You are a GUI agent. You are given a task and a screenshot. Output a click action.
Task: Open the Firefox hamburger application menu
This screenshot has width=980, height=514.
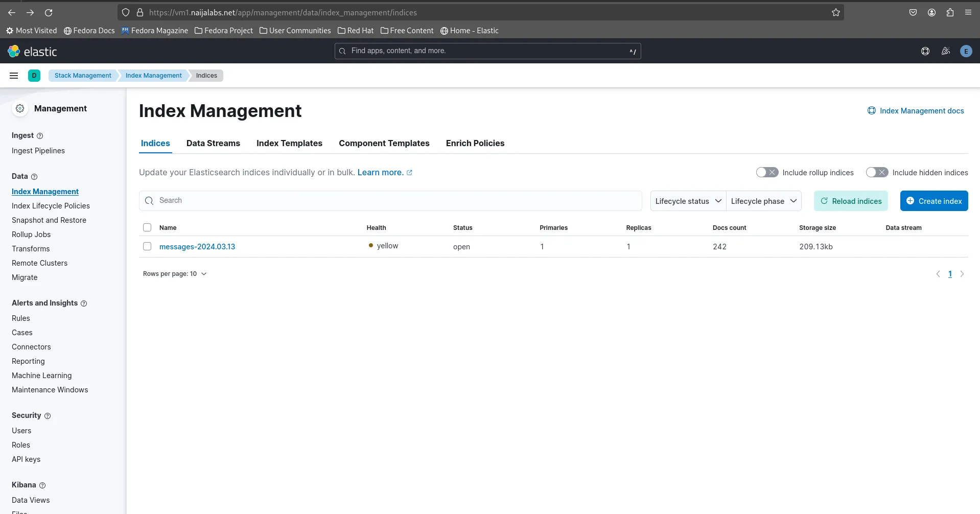[968, 12]
